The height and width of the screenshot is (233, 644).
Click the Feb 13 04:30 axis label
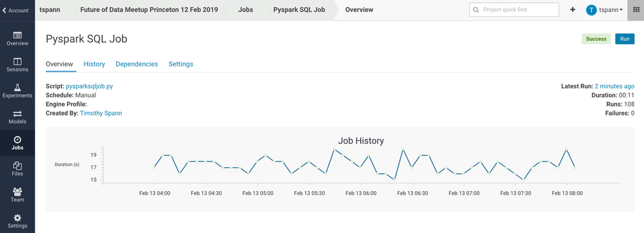coord(206,193)
